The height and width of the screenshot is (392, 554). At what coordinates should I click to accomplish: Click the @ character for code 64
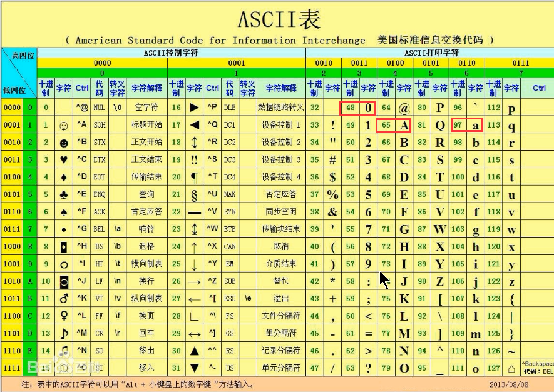pyautogui.click(x=404, y=108)
